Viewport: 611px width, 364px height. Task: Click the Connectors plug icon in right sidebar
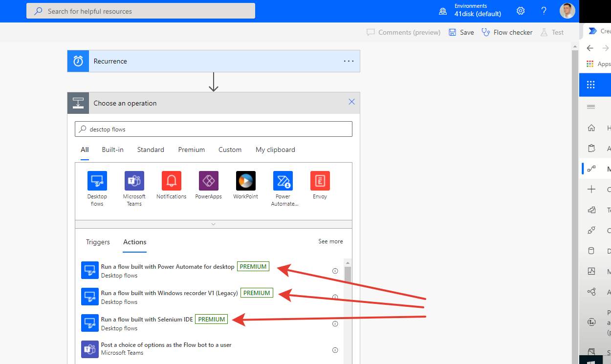pos(591,231)
